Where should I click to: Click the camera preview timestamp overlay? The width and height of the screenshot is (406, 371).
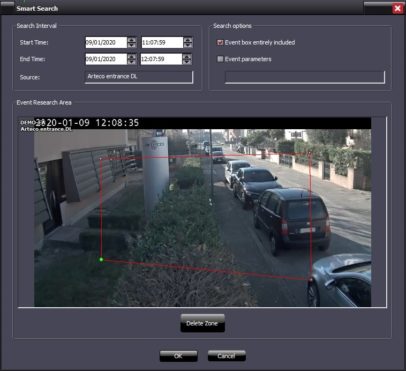point(87,123)
